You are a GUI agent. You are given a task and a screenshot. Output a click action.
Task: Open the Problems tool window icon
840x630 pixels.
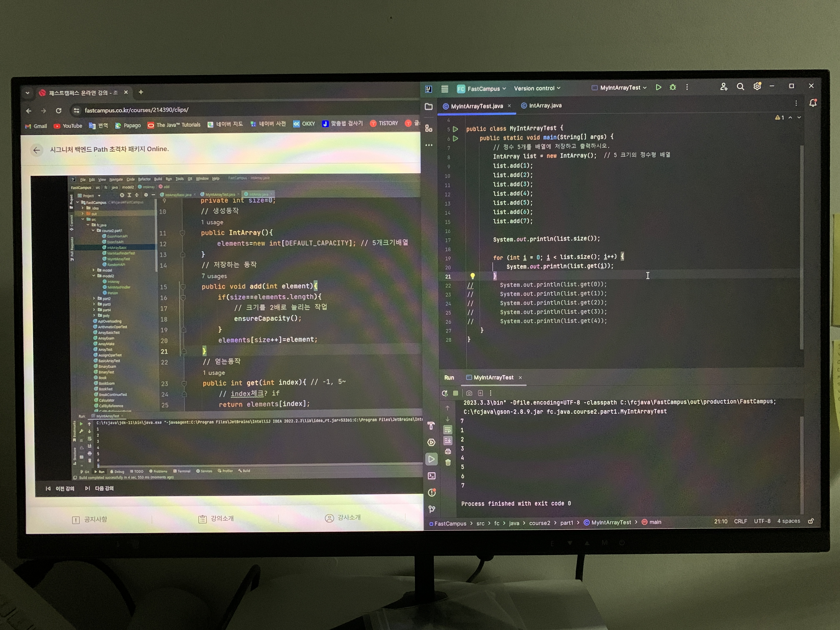pyautogui.click(x=432, y=492)
